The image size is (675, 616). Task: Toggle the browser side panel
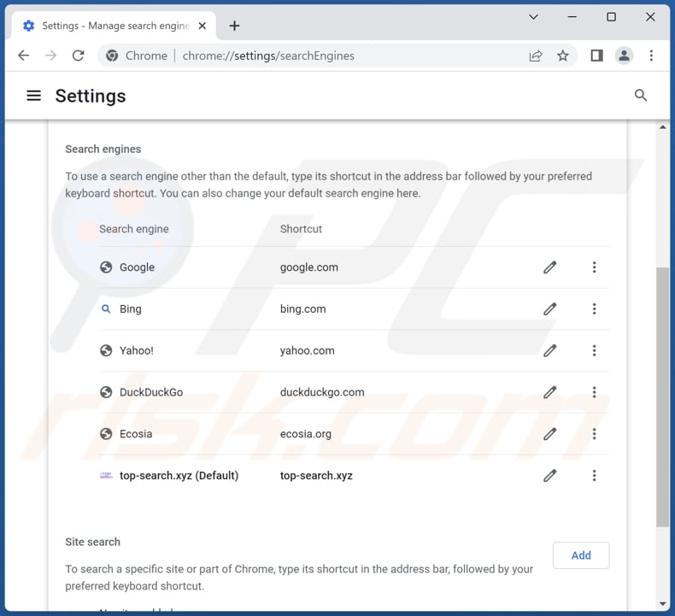tap(596, 56)
